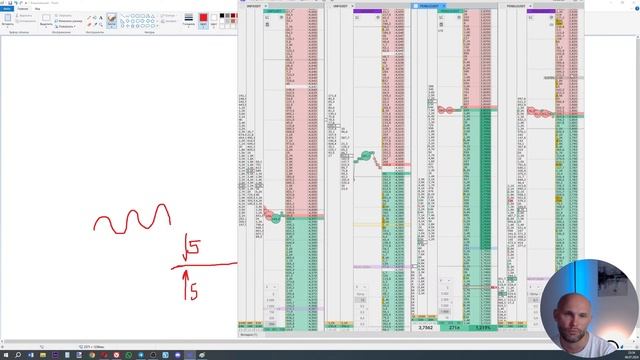This screenshot has height=360, width=640.
Task: Open File Explorer from the taskbar
Action: tap(42, 355)
